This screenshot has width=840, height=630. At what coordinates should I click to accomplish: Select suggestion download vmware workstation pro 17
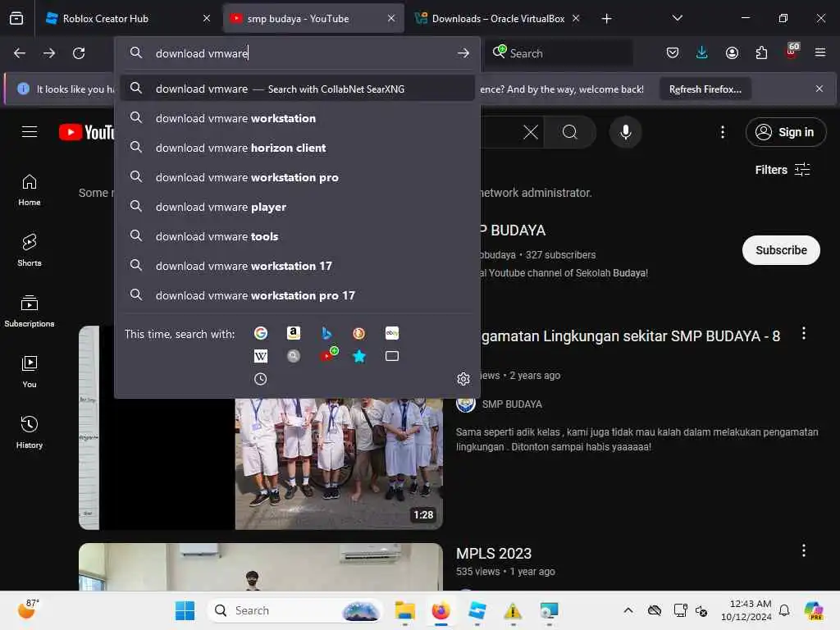[x=297, y=294]
